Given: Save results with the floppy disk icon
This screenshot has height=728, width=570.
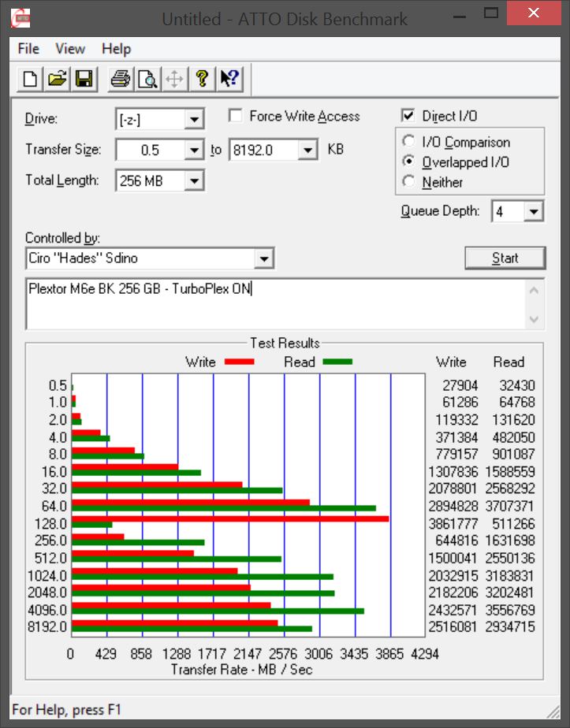Looking at the screenshot, I should (x=84, y=78).
